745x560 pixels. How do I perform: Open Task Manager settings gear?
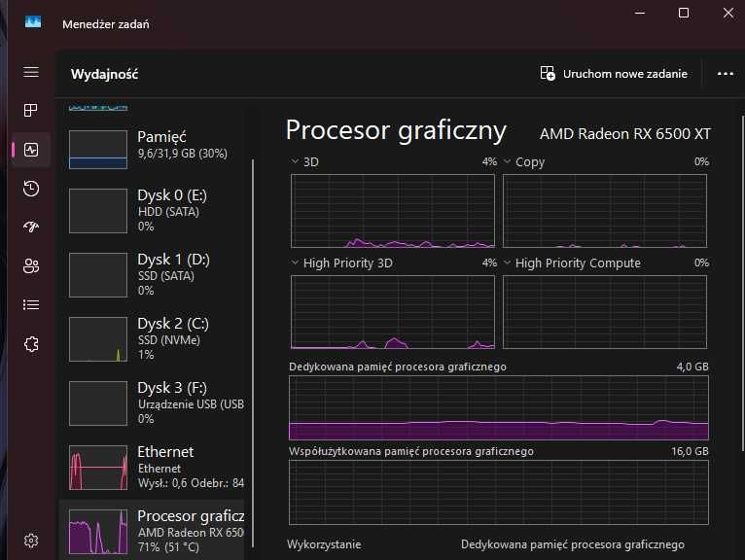pos(31,541)
